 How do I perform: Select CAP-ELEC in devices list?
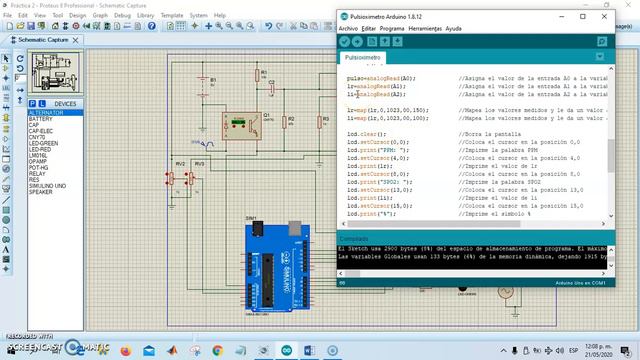(56, 131)
